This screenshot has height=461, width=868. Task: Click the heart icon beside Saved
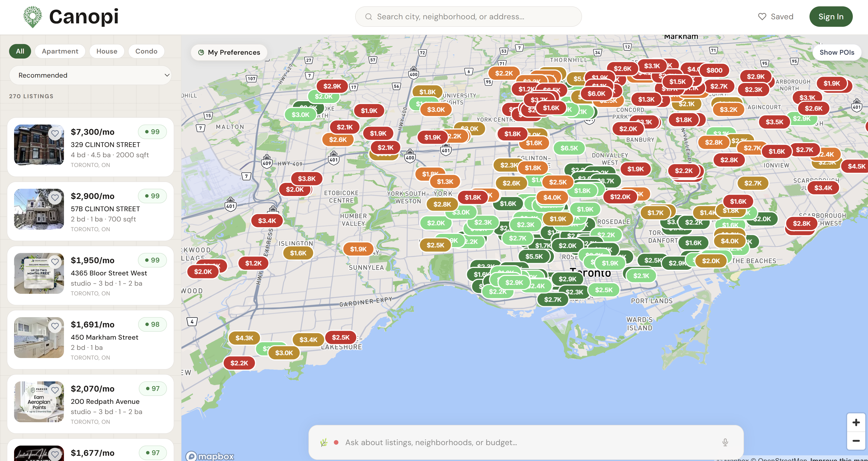(x=762, y=17)
